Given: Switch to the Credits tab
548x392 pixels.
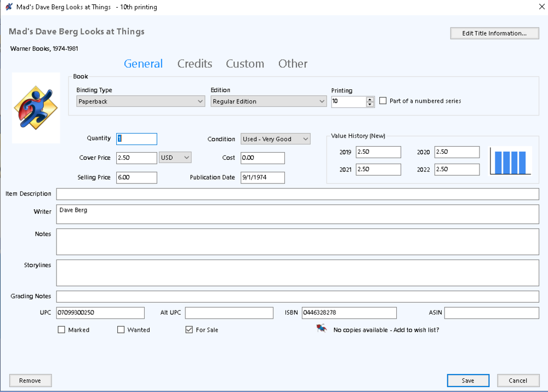Looking at the screenshot, I should point(195,64).
